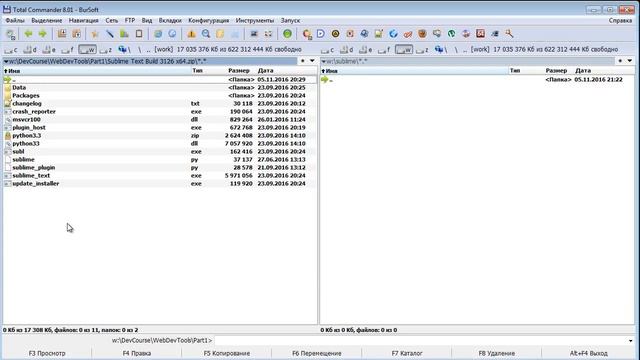640x360 pixels.
Task: Open the Выделение menu
Action: (x=47, y=20)
